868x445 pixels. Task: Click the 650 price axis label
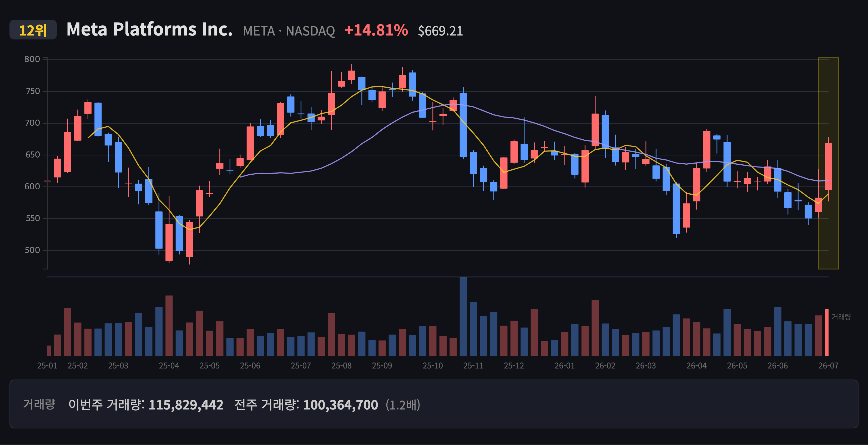[33, 155]
